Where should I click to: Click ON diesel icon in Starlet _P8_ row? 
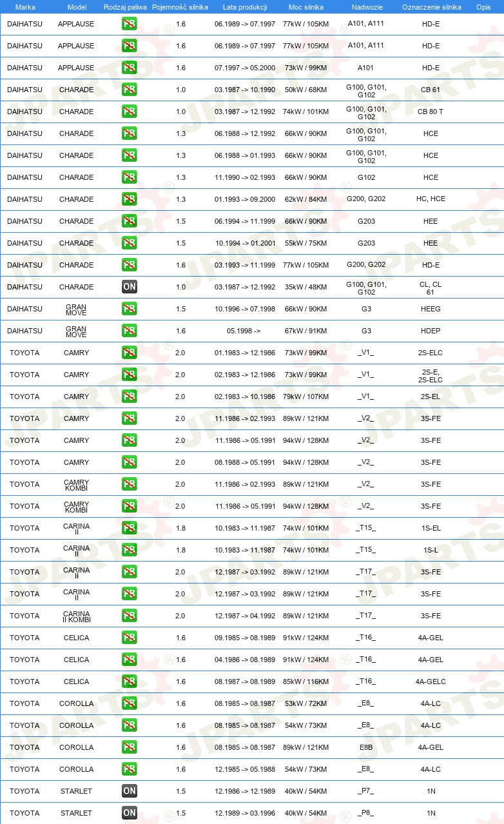129,813
